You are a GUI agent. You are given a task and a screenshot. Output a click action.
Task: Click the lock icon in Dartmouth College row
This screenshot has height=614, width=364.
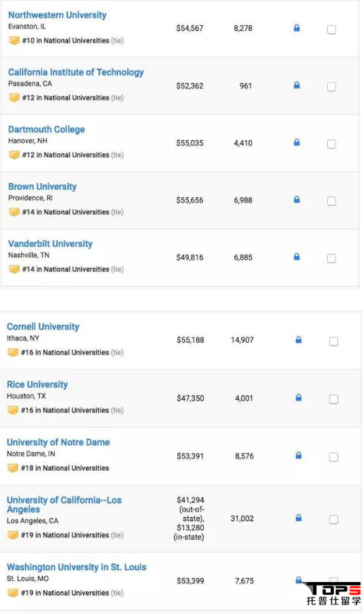click(x=297, y=142)
